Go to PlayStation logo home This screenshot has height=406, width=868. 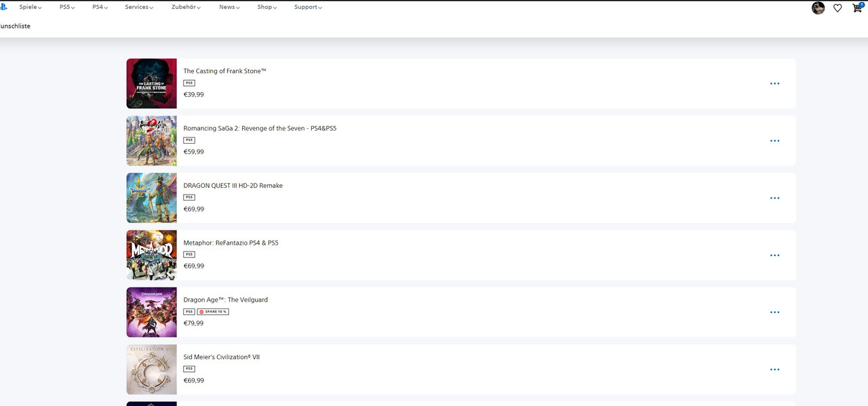3,7
